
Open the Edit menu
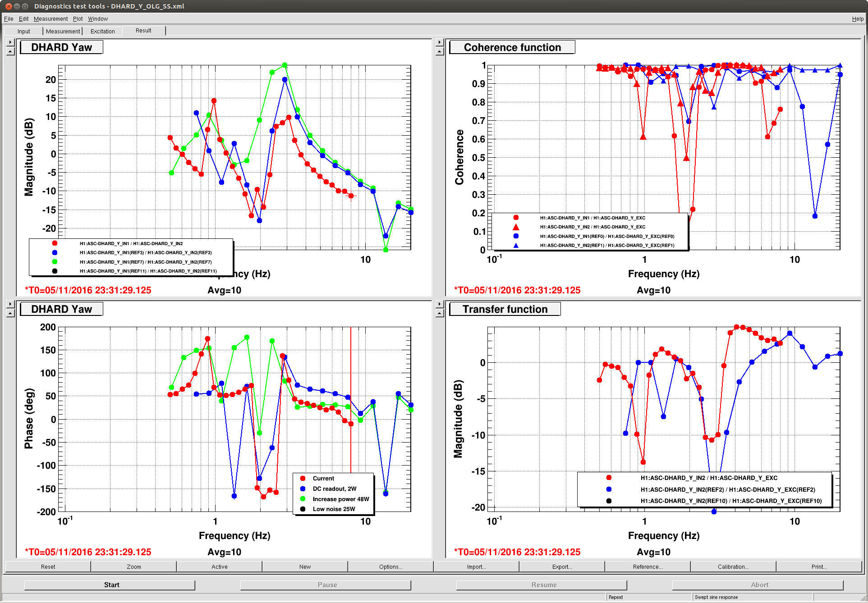point(23,19)
